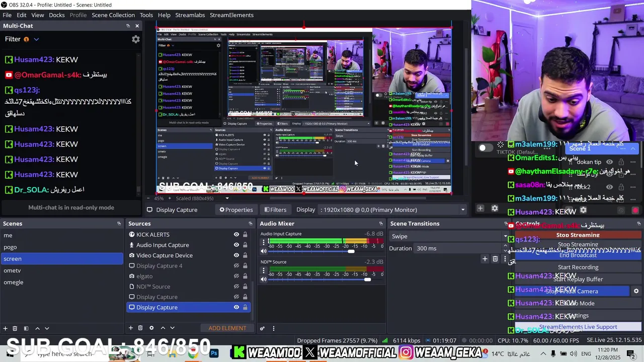Viewport: 644px width, 362px height.
Task: Click Start Recording in the Controls dock
Action: tap(578, 267)
